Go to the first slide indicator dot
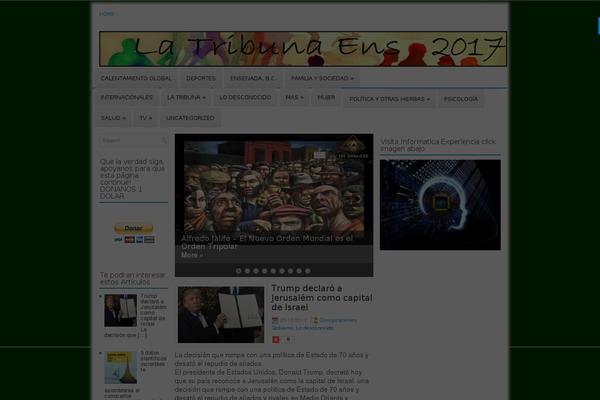 tap(239, 271)
